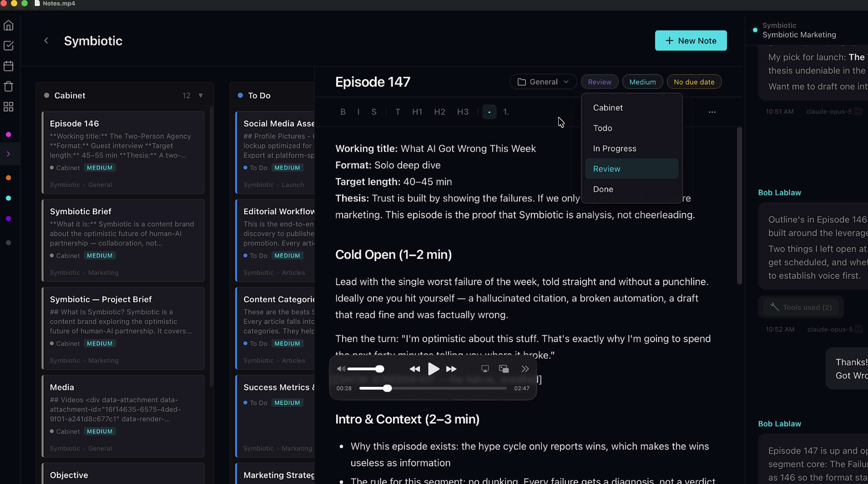Apply H1 heading style

click(417, 112)
